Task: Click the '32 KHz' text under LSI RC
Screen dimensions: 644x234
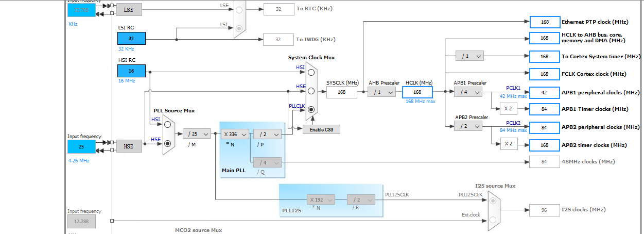Action: [x=126, y=48]
